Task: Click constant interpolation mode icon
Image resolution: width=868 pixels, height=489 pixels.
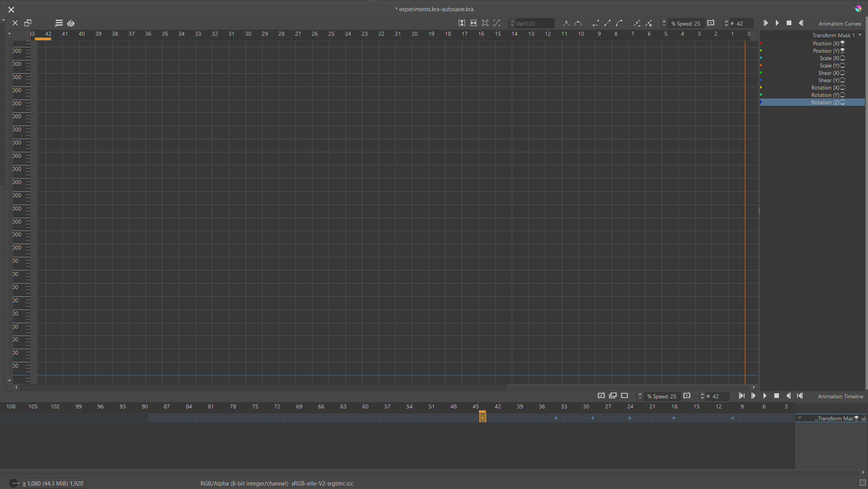Action: [595, 23]
